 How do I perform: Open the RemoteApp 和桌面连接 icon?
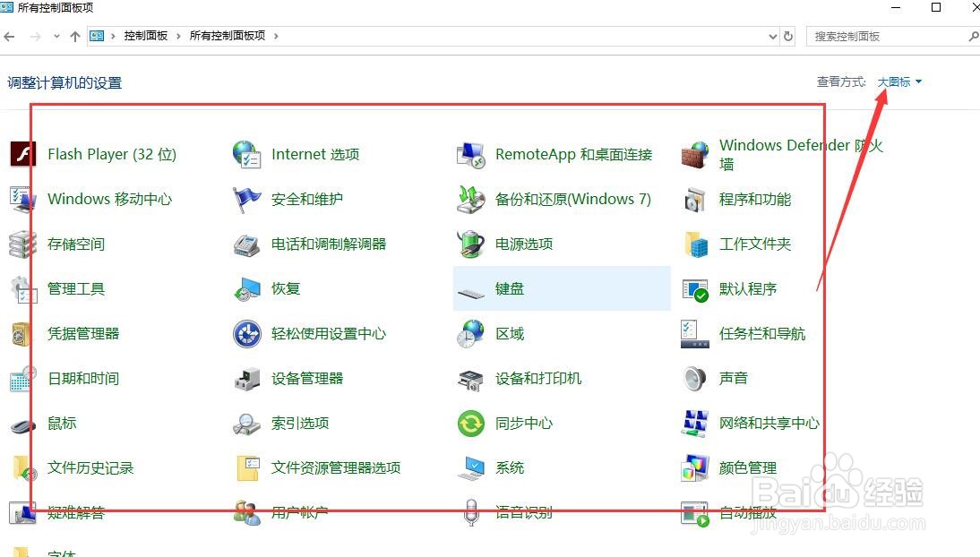coord(470,154)
